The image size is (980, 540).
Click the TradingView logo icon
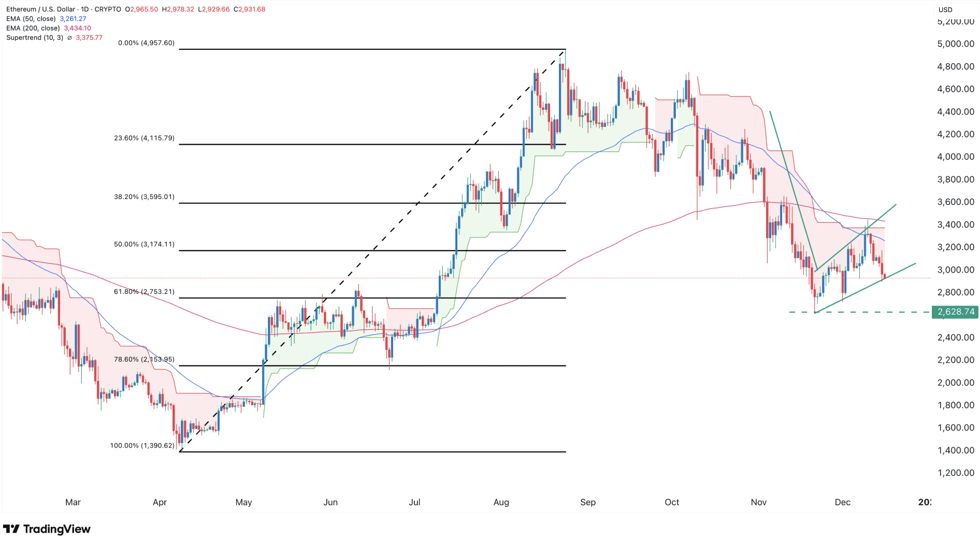pyautogui.click(x=11, y=529)
